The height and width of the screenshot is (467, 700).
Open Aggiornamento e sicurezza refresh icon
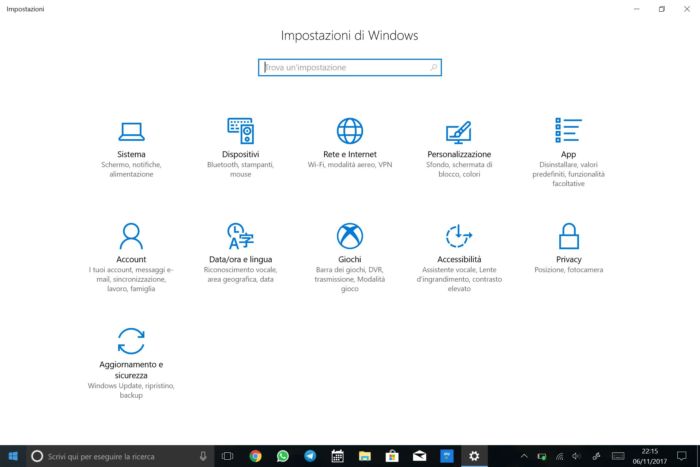(x=131, y=341)
